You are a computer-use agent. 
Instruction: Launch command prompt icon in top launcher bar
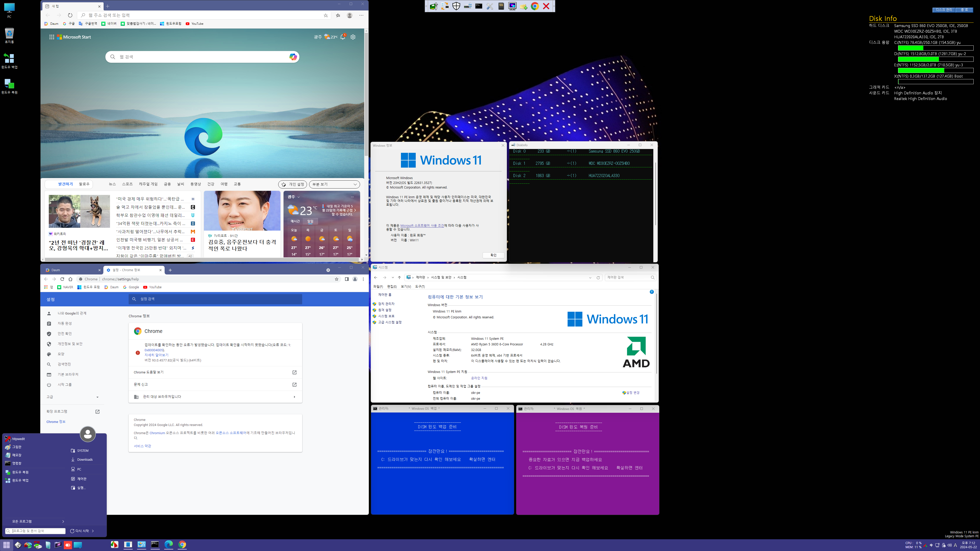coord(479,6)
